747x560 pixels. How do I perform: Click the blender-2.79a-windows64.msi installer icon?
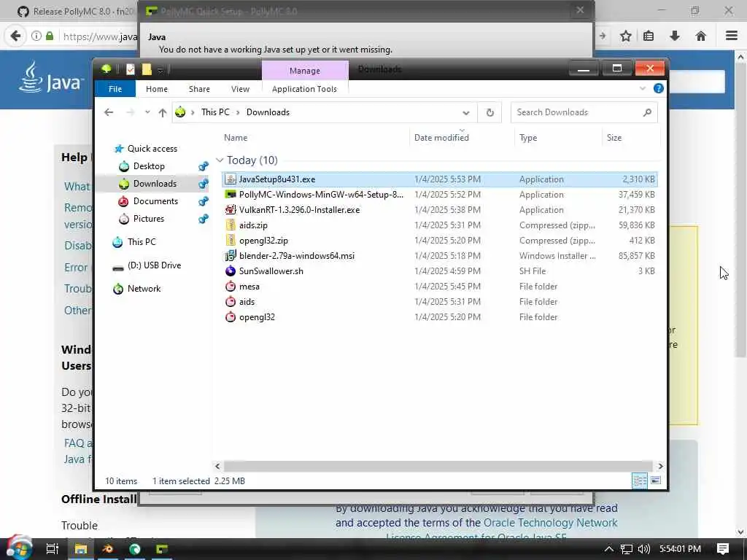pyautogui.click(x=231, y=256)
